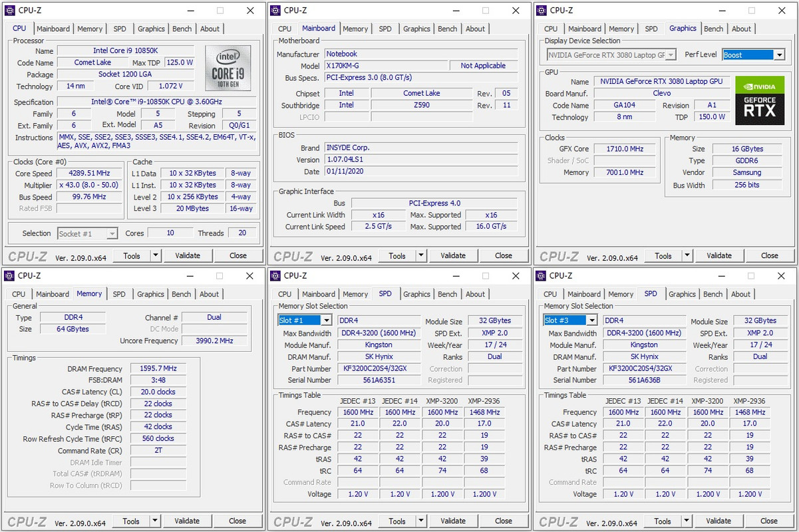799x532 pixels.
Task: Click the Row Refresh Cycle 560 clocks value
Action: 158,439
